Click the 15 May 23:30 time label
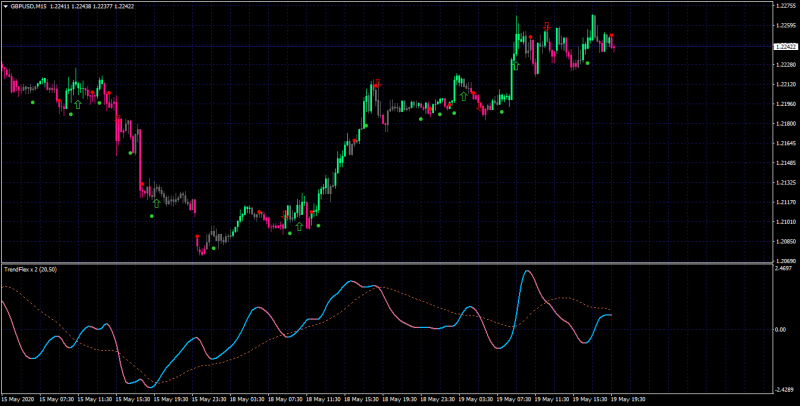The height and width of the screenshot is (406, 800). [x=210, y=399]
